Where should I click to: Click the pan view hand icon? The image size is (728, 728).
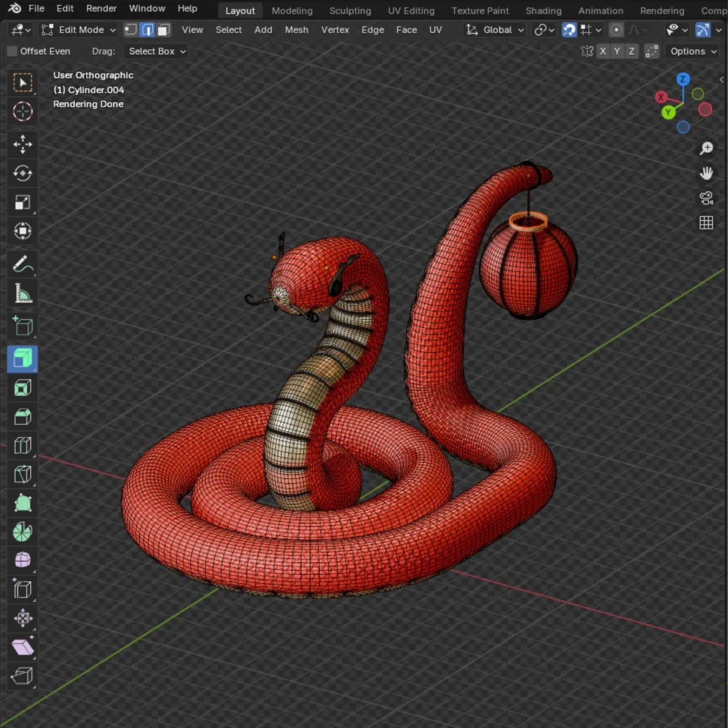click(x=706, y=174)
